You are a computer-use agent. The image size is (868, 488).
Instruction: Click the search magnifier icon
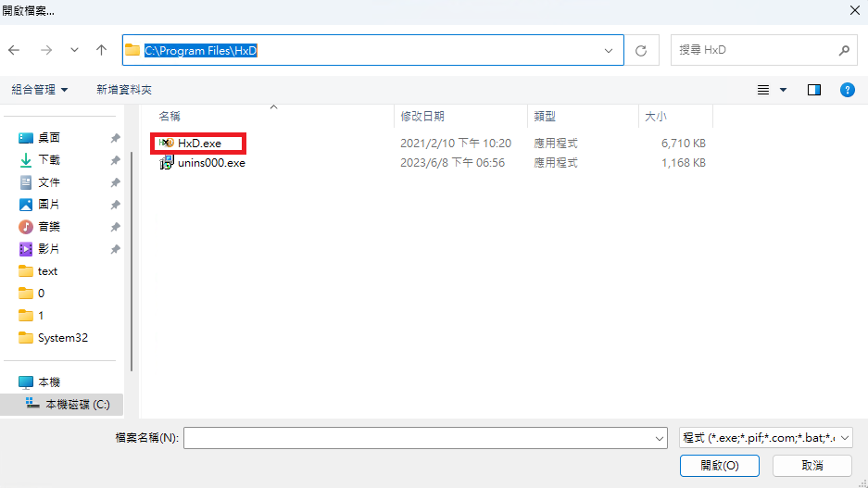pyautogui.click(x=844, y=50)
